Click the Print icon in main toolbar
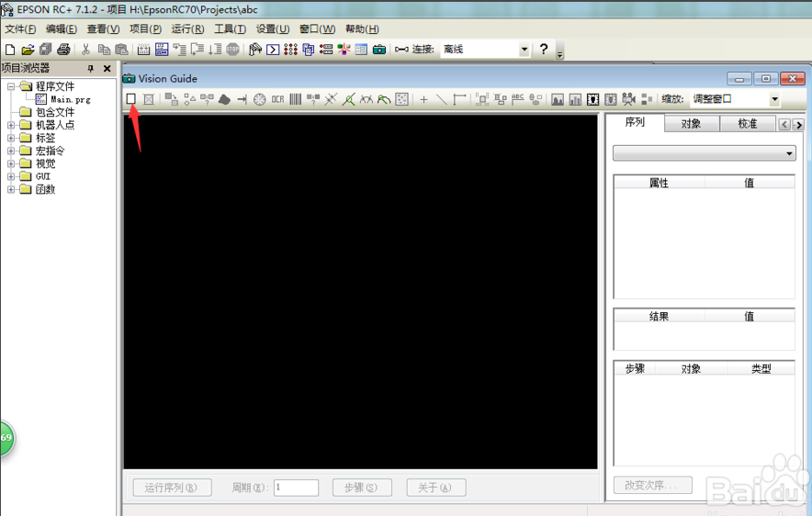Image resolution: width=812 pixels, height=516 pixels. (63, 50)
